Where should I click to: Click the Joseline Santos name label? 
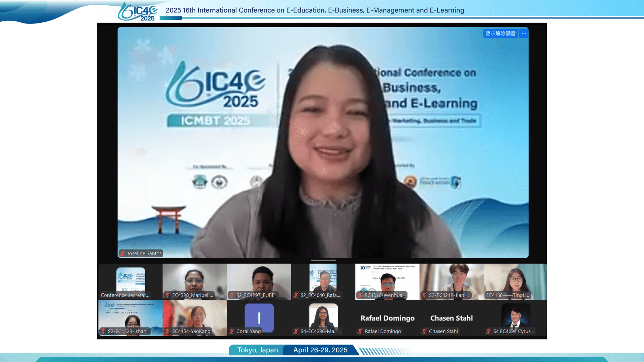(x=144, y=253)
